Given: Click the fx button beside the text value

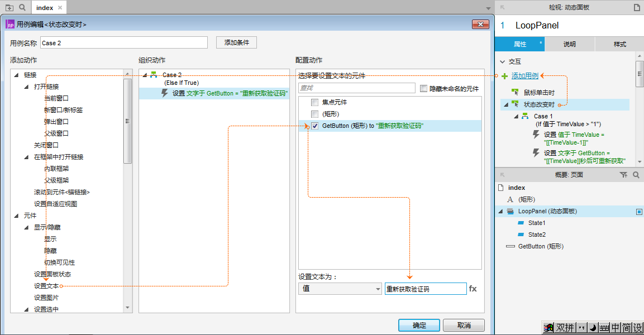Looking at the screenshot, I should [x=473, y=289].
